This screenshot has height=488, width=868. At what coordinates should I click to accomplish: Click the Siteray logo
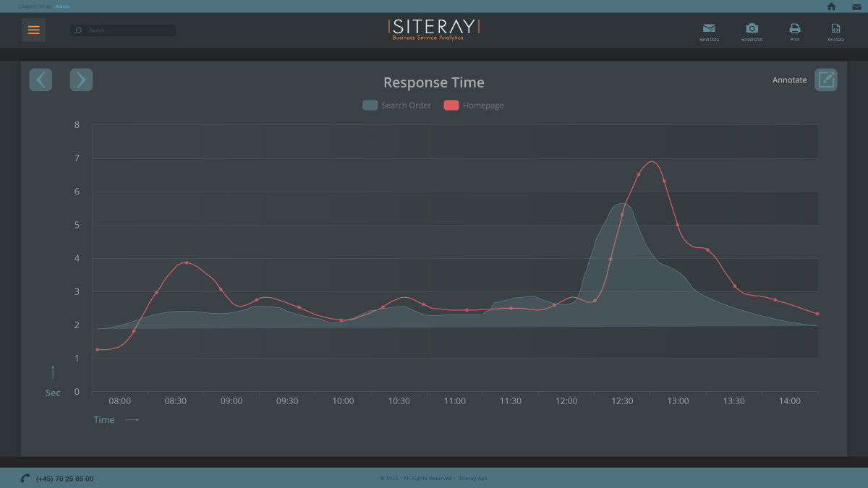point(434,29)
